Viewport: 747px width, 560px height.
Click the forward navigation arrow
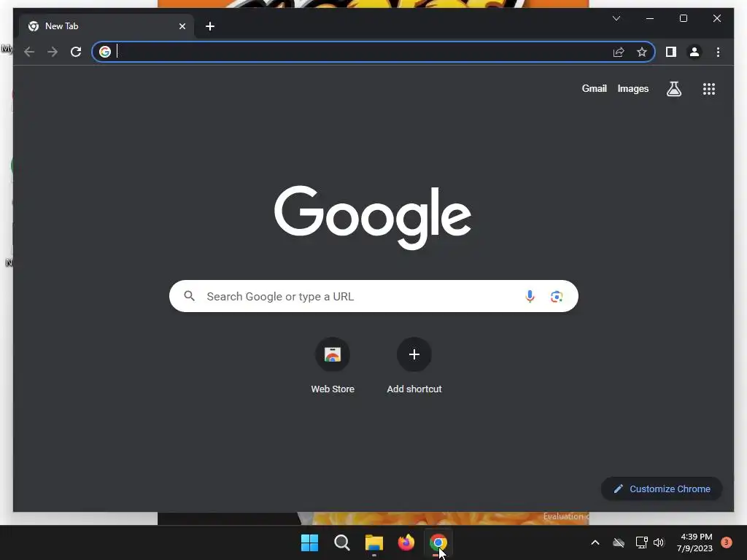(53, 52)
